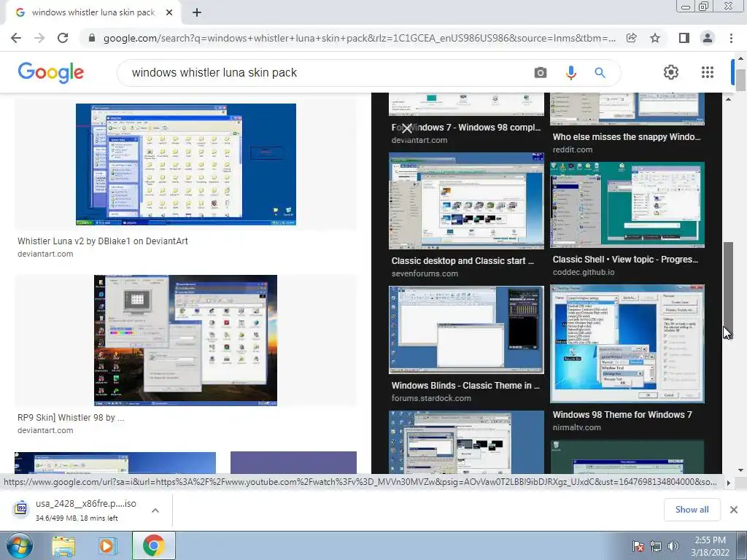747x560 pixels.
Task: Open the Windows Blinds - Classic Theme thumbnail
Action: (466, 330)
